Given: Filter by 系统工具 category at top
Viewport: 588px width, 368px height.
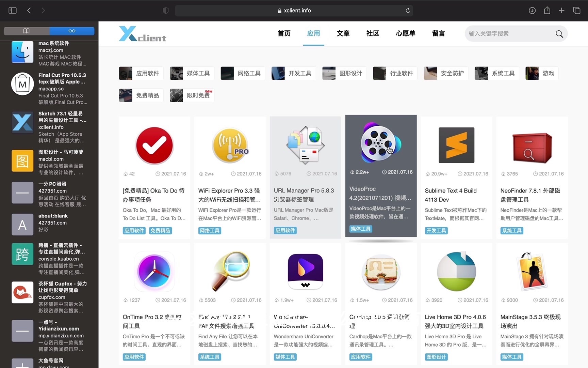Looking at the screenshot, I should point(497,73).
